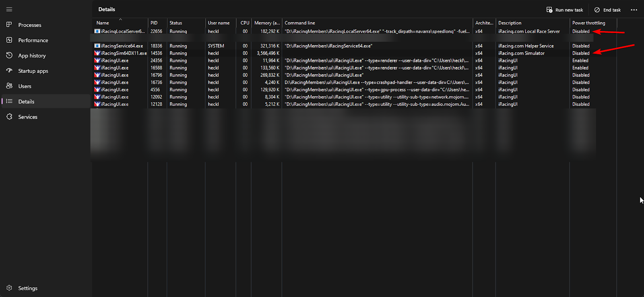The height and width of the screenshot is (297, 644).
Task: Open App history page
Action: pyautogui.click(x=46, y=55)
